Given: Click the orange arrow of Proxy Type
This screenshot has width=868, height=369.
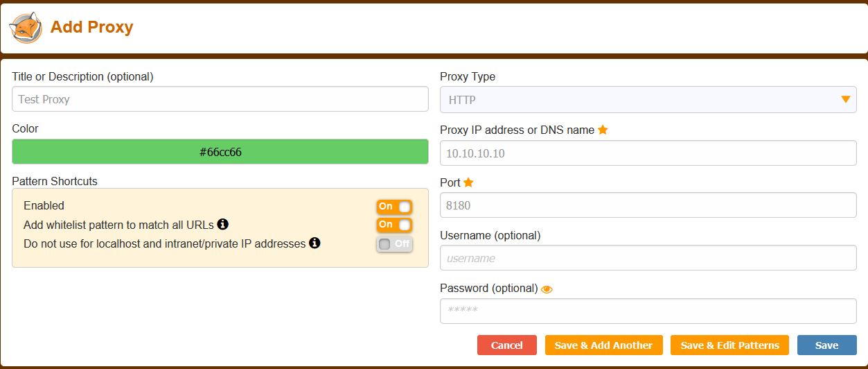Looking at the screenshot, I should 845,100.
